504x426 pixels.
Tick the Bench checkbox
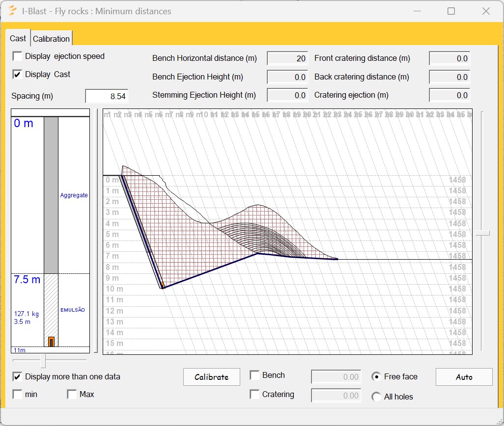(x=255, y=375)
